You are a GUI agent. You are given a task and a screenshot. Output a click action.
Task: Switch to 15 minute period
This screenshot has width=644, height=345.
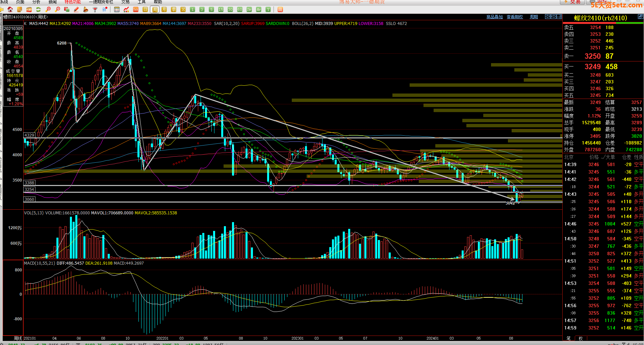(x=221, y=9)
